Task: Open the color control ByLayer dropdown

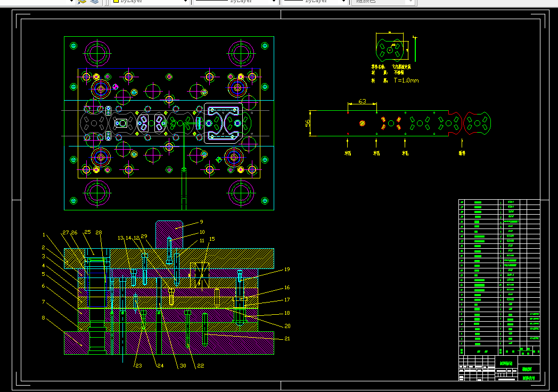Action: pyautogui.click(x=150, y=2)
